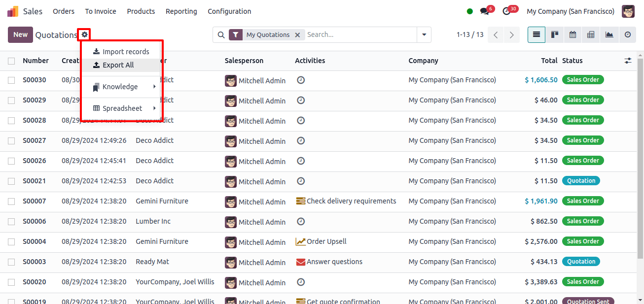Open quotation S00030

tap(35, 80)
